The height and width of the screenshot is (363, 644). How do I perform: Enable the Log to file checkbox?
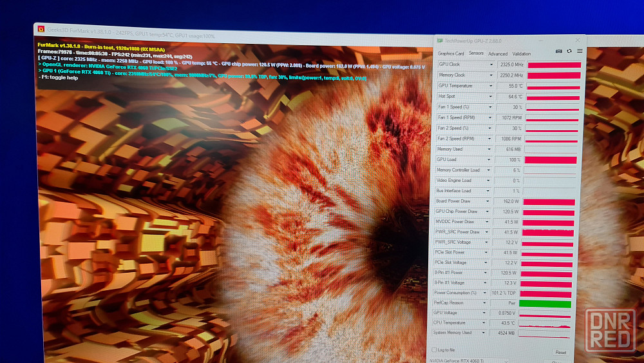tap(433, 349)
